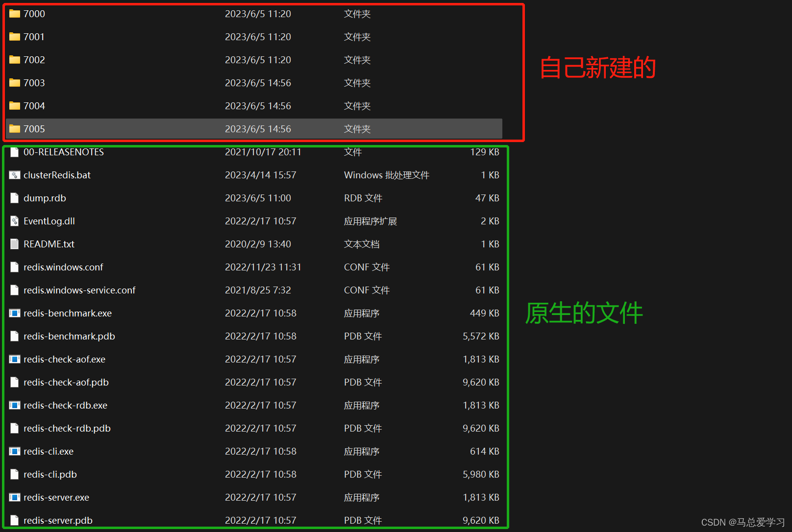Select the folder name 7000
The width and height of the screenshot is (792, 532).
(x=34, y=14)
